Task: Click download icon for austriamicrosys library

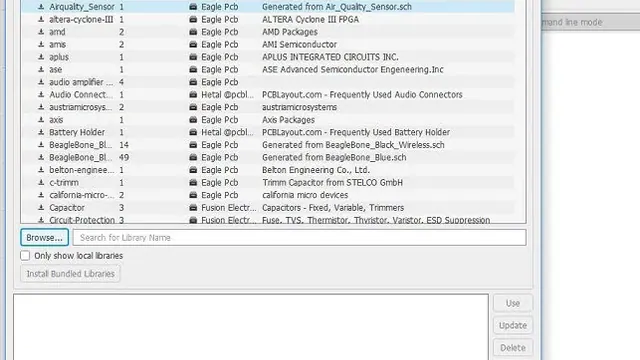Action: (x=41, y=107)
